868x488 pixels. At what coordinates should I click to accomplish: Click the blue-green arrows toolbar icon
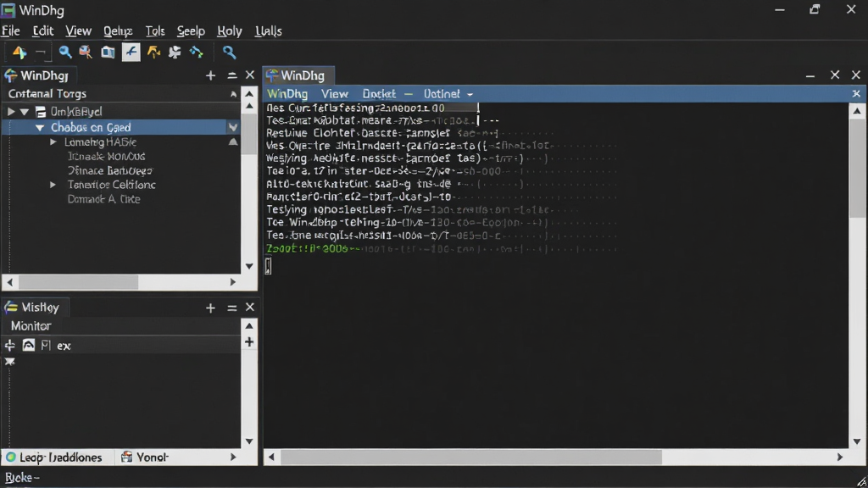point(196,52)
